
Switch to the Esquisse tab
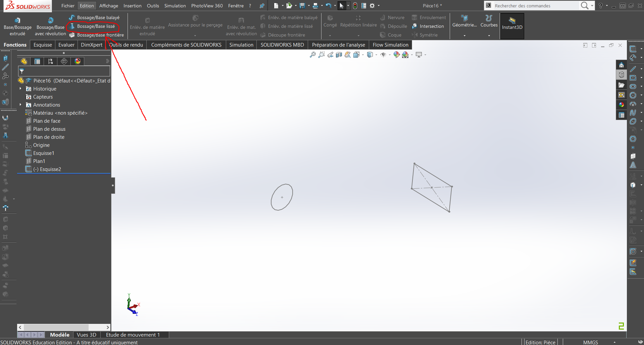point(43,45)
